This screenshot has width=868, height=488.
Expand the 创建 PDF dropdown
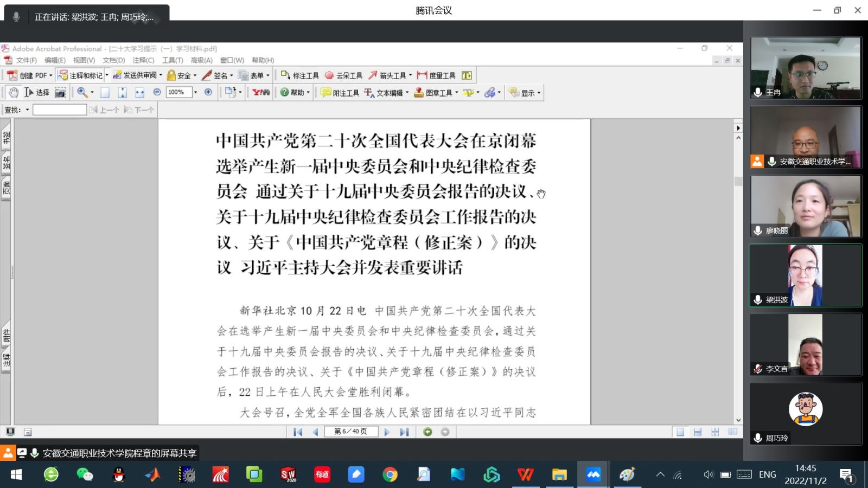[x=50, y=75]
